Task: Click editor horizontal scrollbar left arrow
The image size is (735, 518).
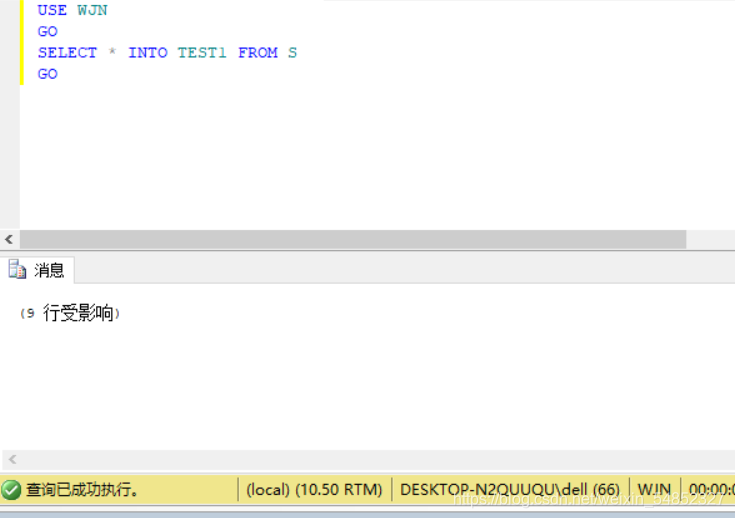Action: click(9, 240)
